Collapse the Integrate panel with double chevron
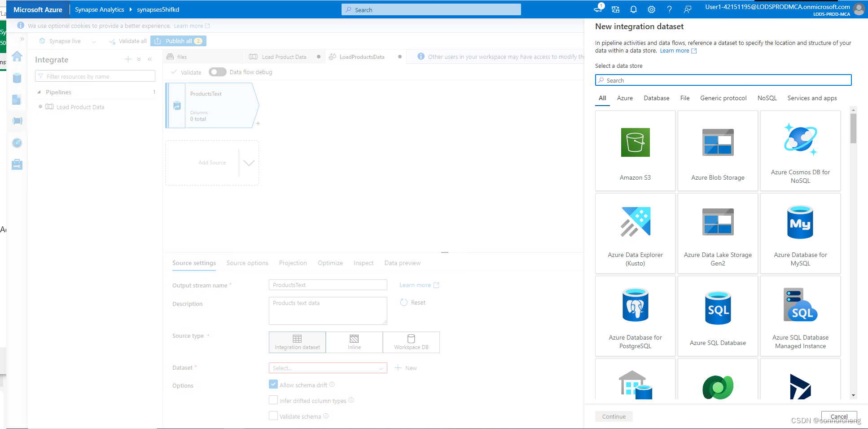 (150, 59)
